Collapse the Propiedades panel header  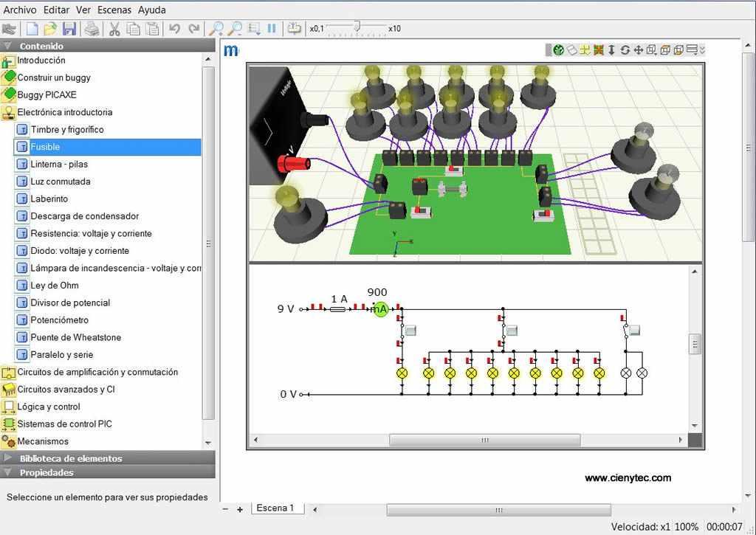[46, 472]
